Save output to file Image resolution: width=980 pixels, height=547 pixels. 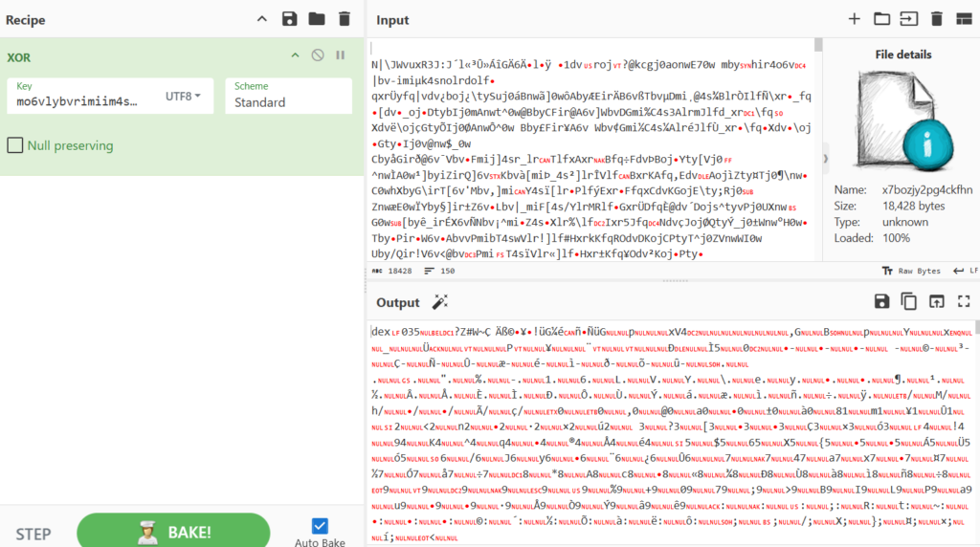point(881,302)
